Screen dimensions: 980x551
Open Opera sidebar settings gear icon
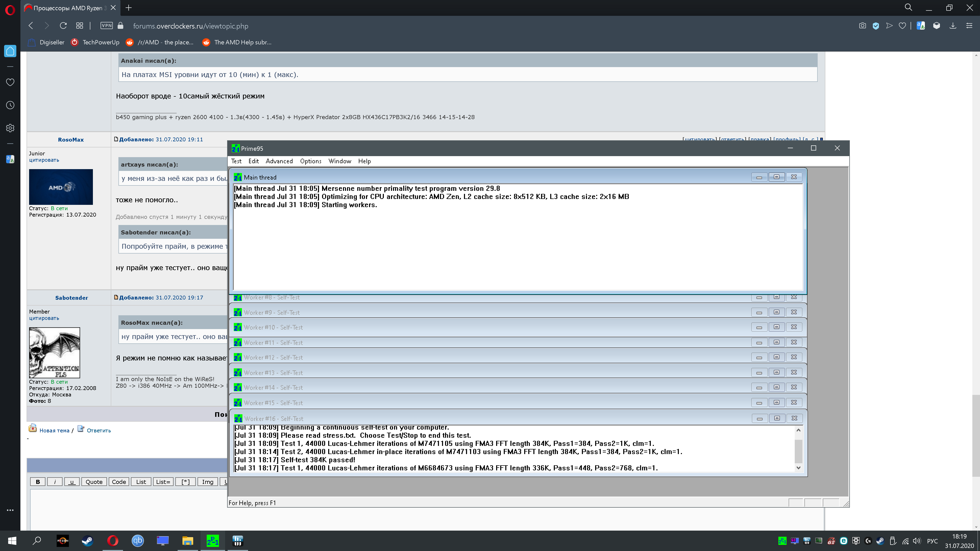[10, 128]
